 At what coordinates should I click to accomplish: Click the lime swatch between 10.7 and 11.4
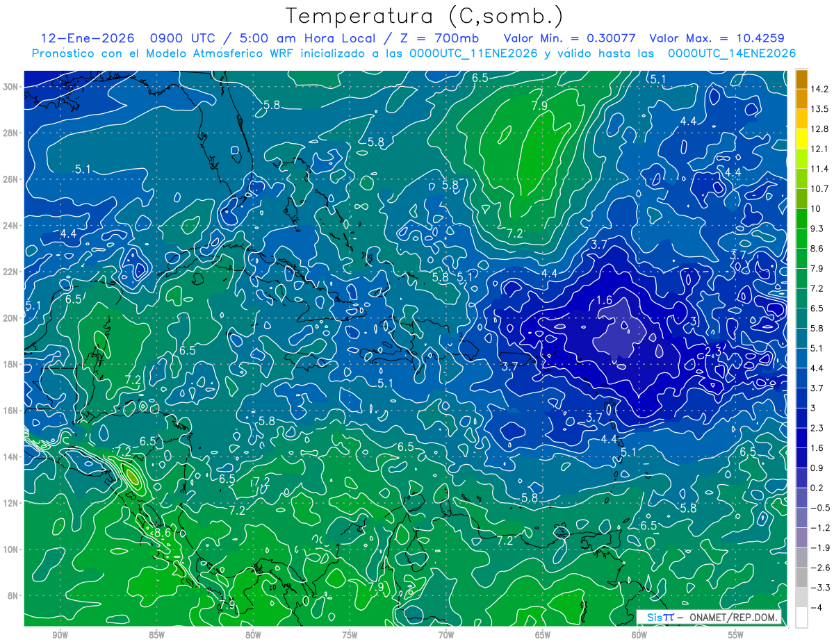(x=801, y=179)
